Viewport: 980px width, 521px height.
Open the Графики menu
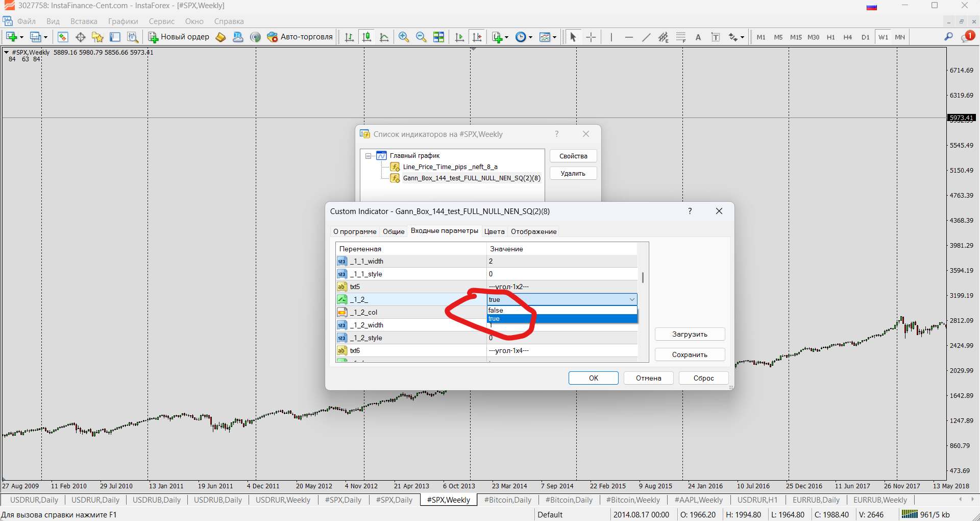click(123, 21)
